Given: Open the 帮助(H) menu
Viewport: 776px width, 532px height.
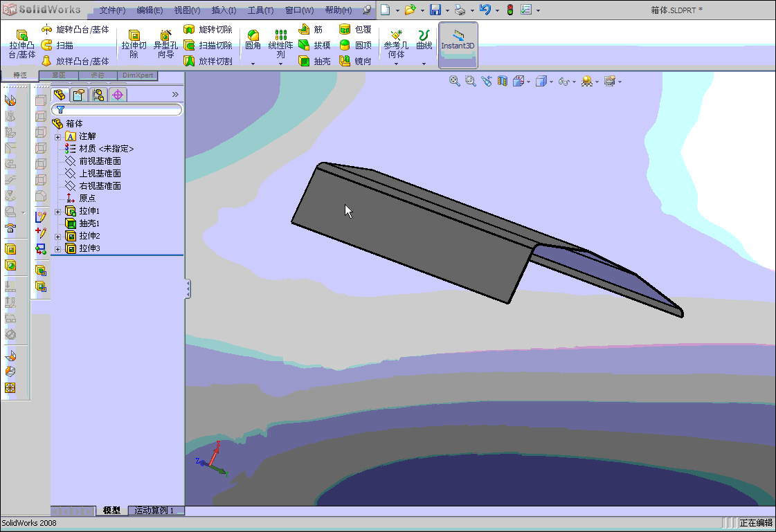Looking at the screenshot, I should tap(339, 10).
